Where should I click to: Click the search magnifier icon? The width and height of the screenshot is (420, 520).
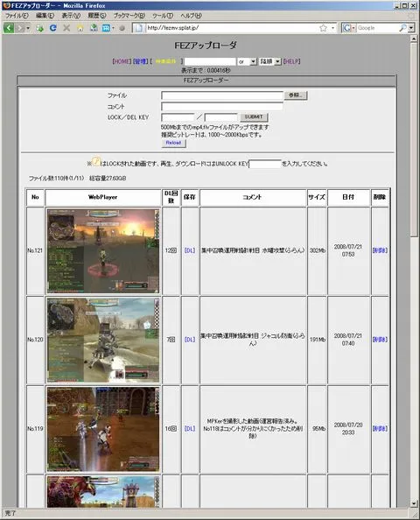point(402,28)
